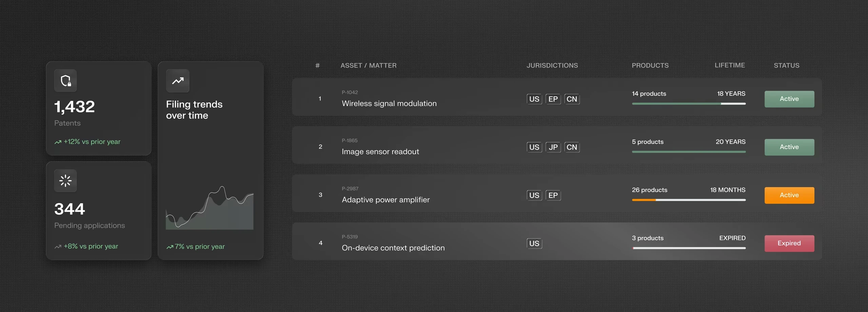This screenshot has width=868, height=312.
Task: Select the EP jurisdiction tag for Wireless signal modulation
Action: click(553, 99)
